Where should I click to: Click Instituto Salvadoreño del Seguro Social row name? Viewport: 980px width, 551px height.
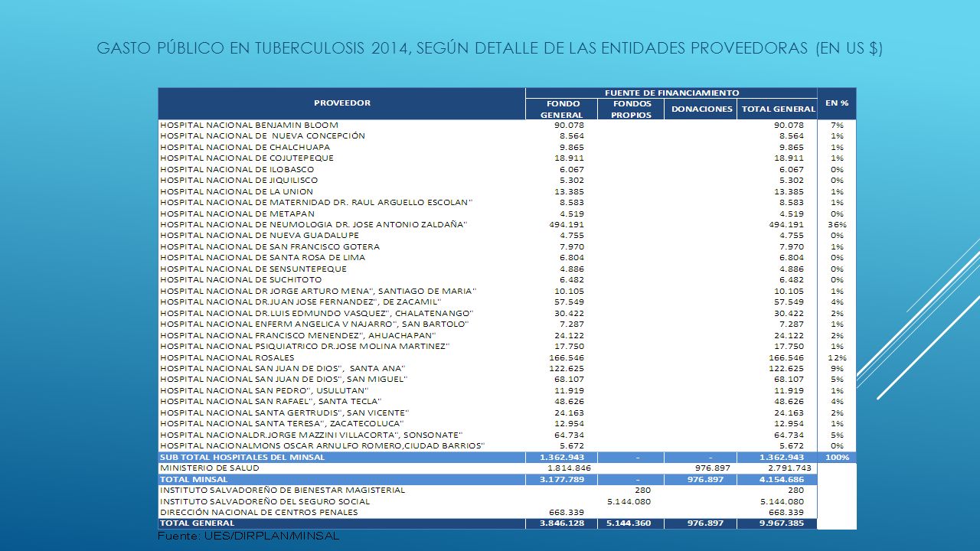[265, 502]
